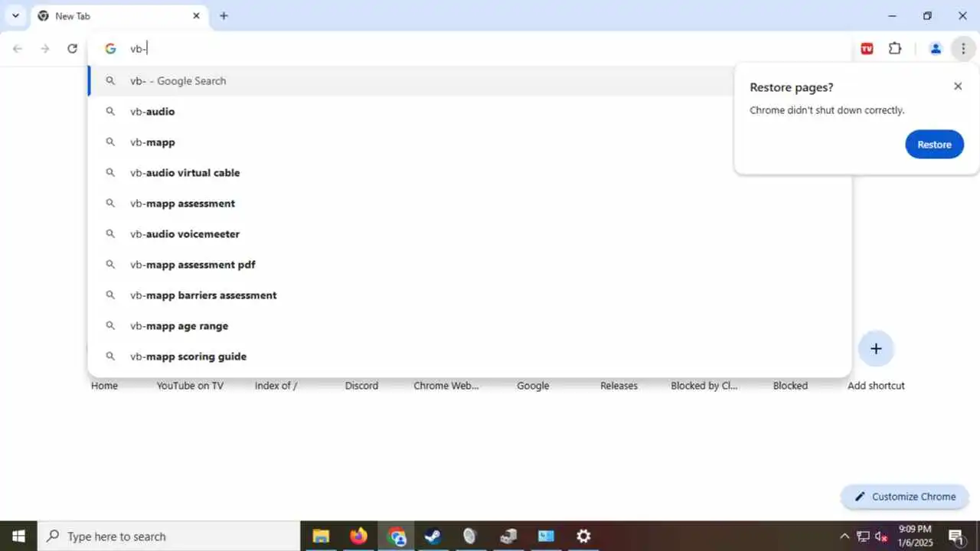Close the New Tab tab
The width and height of the screenshot is (980, 551).
click(197, 15)
